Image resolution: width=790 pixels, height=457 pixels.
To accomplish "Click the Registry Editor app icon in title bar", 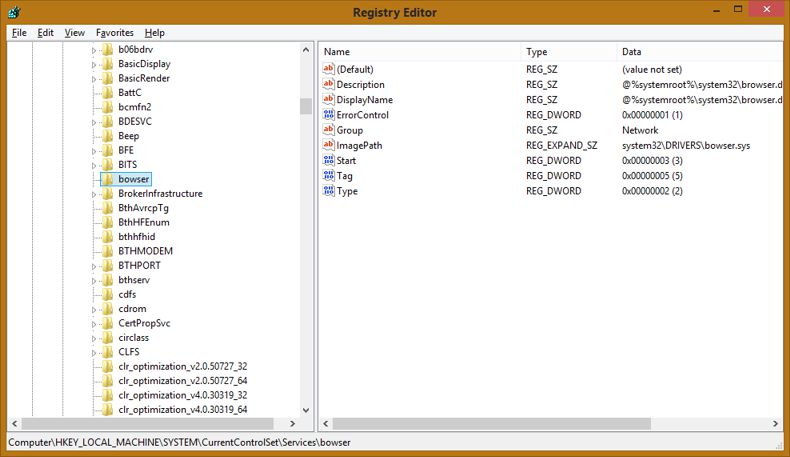I will 14,12.
